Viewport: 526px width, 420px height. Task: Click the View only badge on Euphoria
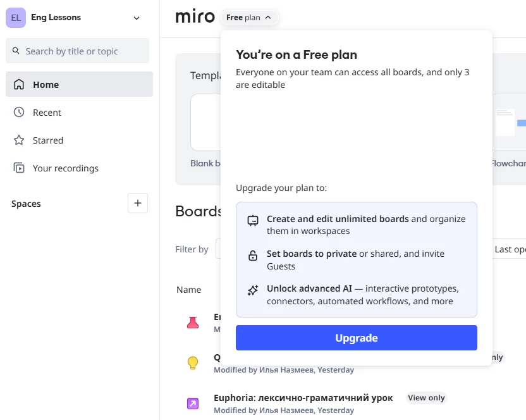426,398
